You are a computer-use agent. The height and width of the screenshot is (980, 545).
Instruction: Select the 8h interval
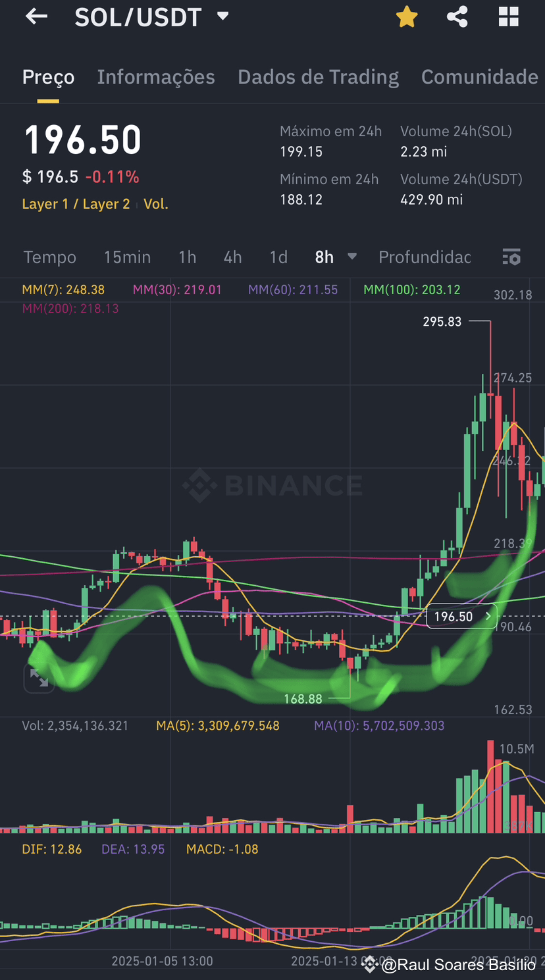point(324,257)
